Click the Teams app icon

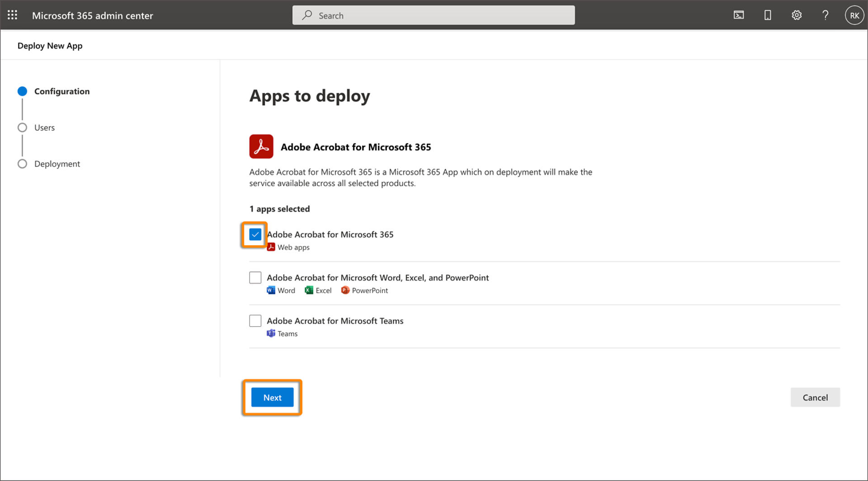pyautogui.click(x=271, y=333)
